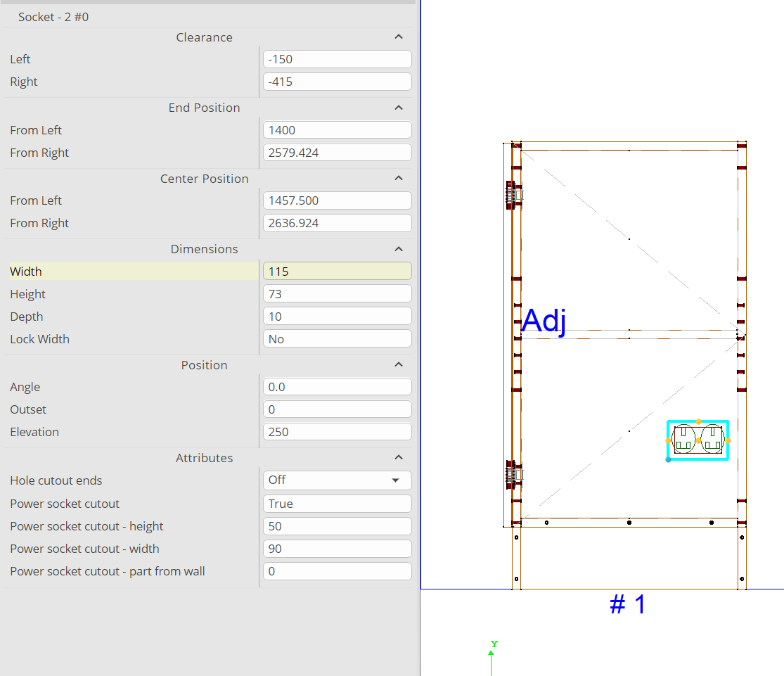Screen dimensions: 784x676
Task: Edit Power socket cutout height field
Action: click(337, 526)
